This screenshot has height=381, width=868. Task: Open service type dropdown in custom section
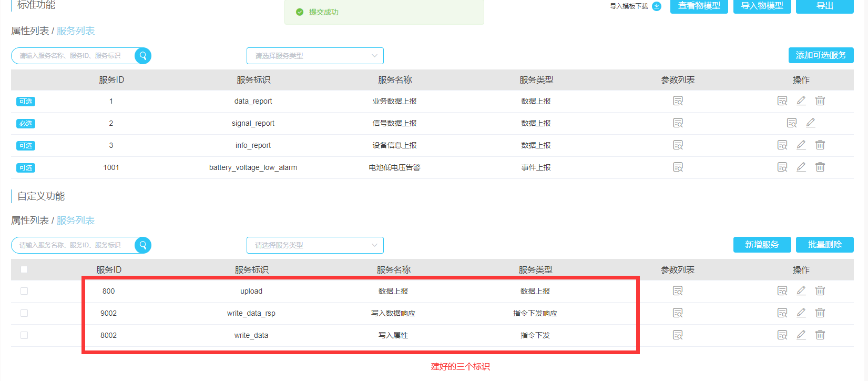click(315, 245)
